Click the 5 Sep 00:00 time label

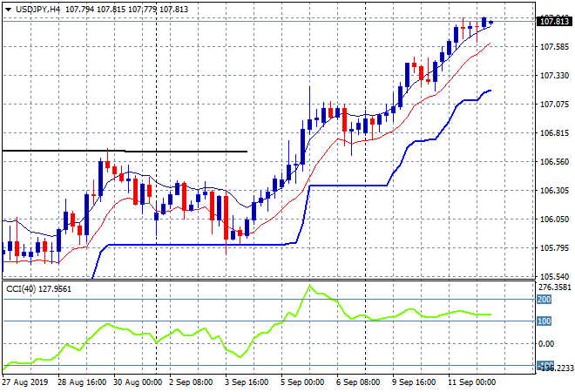click(x=302, y=382)
